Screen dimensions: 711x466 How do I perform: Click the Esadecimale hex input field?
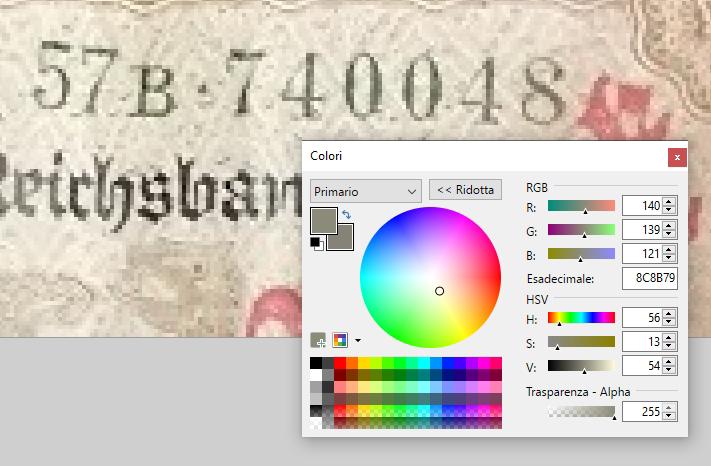click(649, 278)
